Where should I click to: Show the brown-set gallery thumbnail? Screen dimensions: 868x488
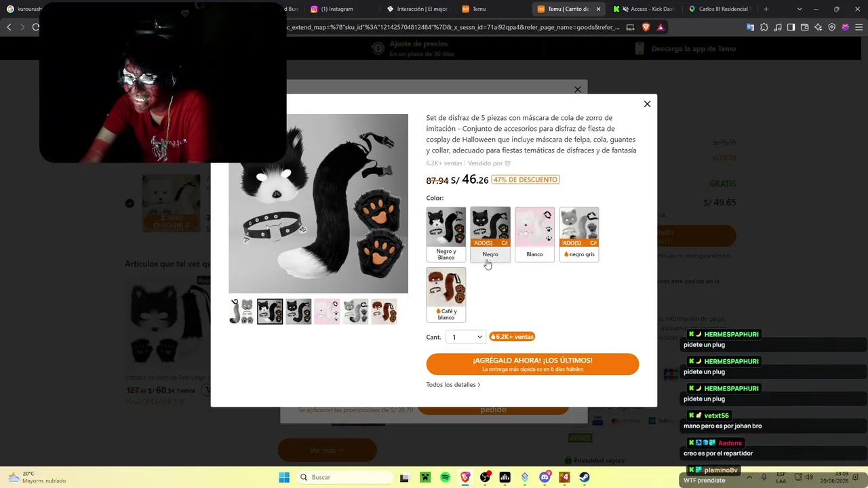(x=384, y=311)
